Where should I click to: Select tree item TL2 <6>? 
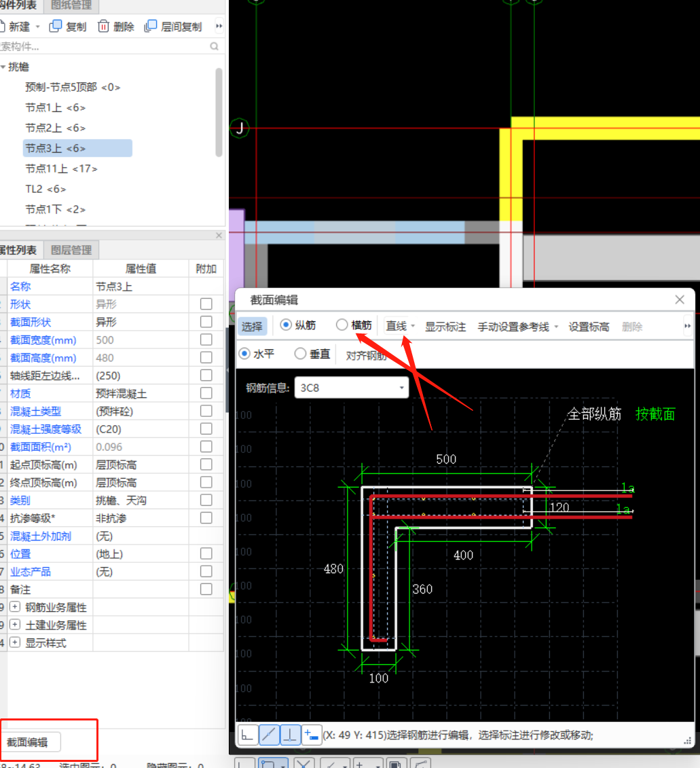pyautogui.click(x=45, y=189)
